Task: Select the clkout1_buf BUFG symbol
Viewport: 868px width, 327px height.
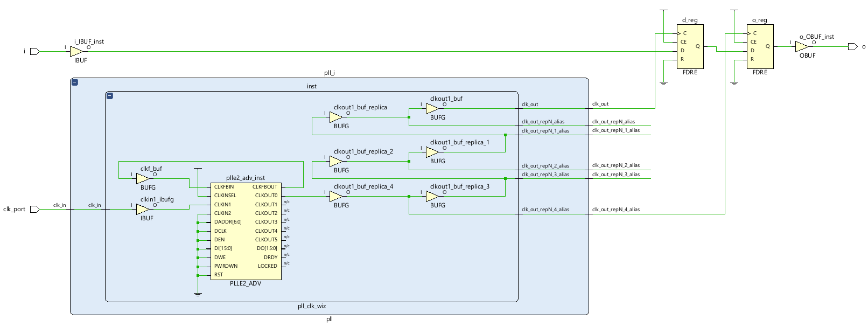Action: pos(432,108)
